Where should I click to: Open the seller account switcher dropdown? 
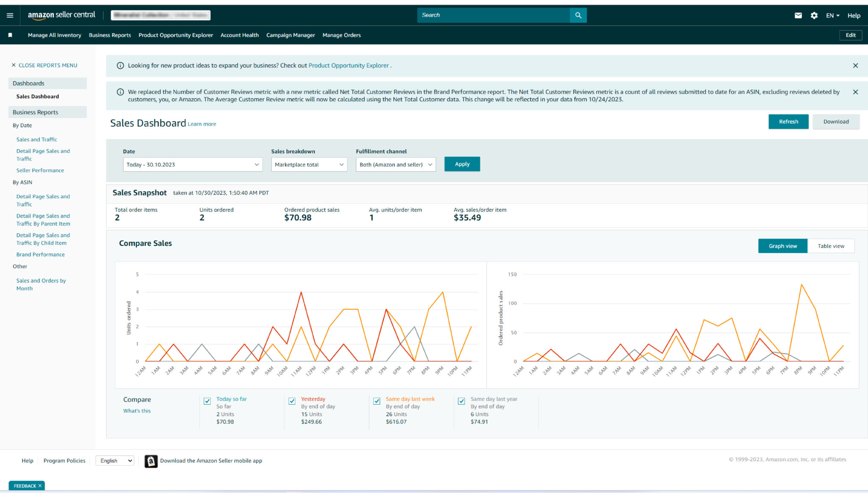tap(161, 15)
